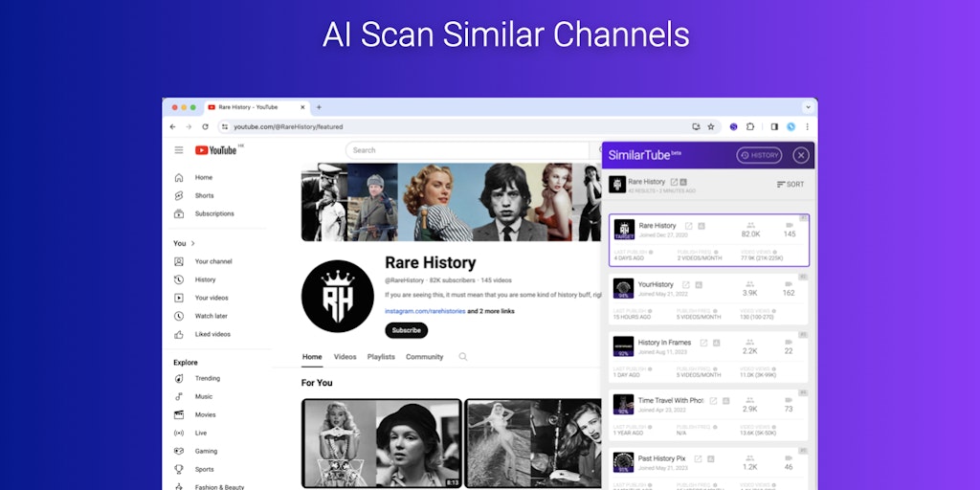Open SimilarTube HISTORY button

[x=759, y=155]
